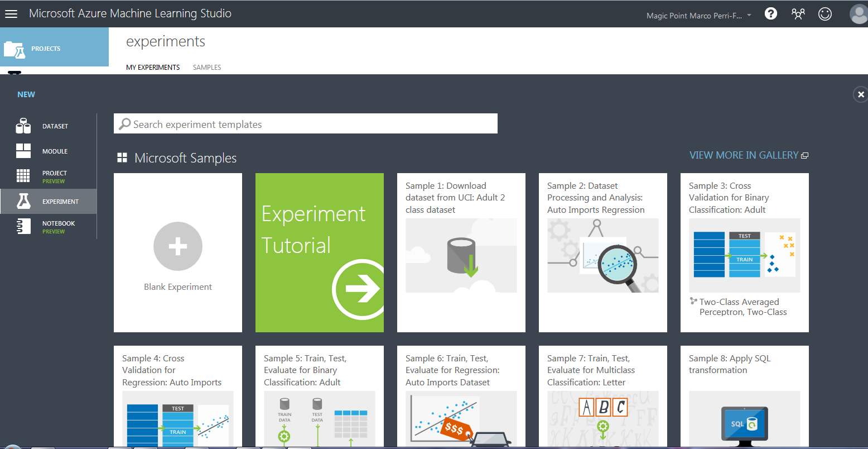
Task: Open the hamburger navigation menu
Action: (11, 14)
